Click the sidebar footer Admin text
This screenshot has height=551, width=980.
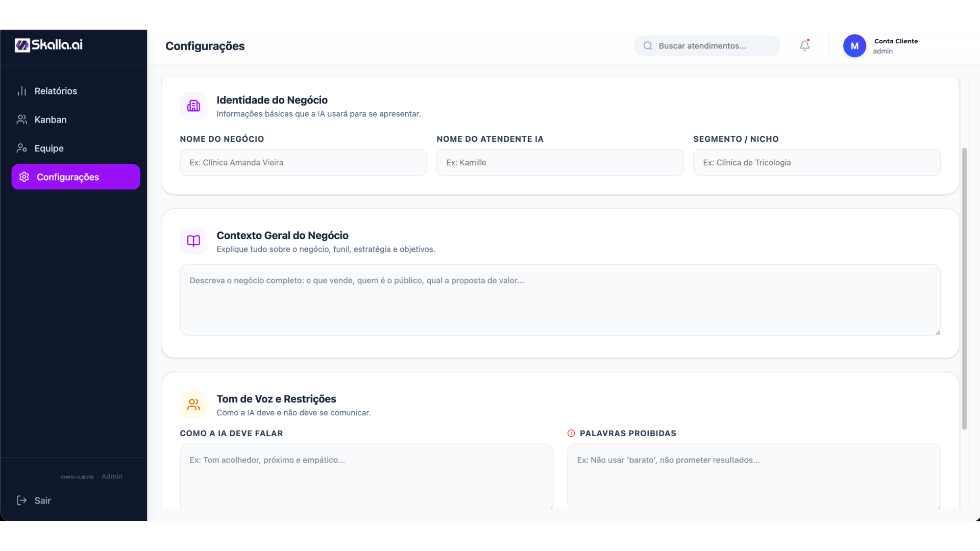pos(112,477)
